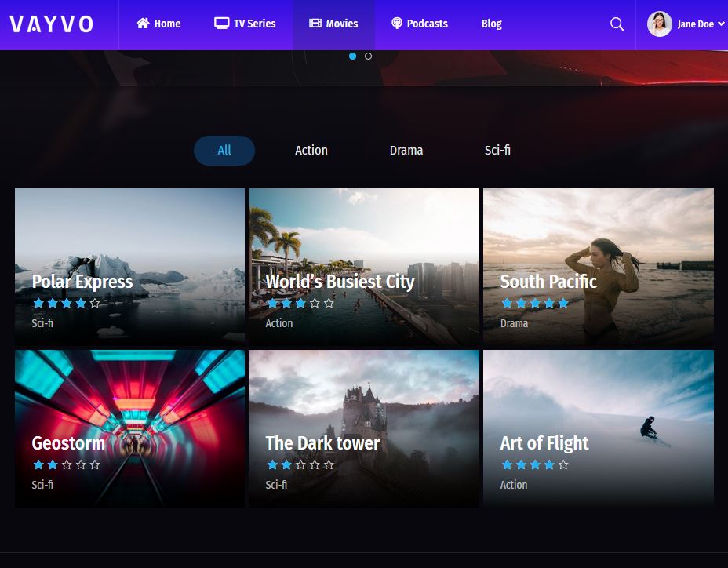Click the VAYVO logo
Screen dimensions: 728x568
click(51, 24)
